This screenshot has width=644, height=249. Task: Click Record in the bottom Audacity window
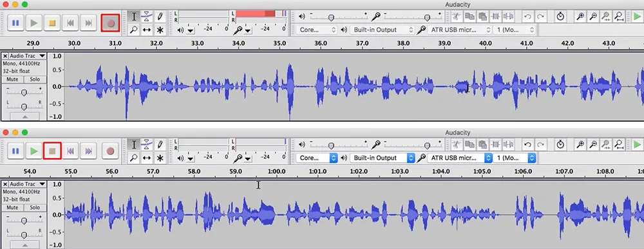click(110, 151)
